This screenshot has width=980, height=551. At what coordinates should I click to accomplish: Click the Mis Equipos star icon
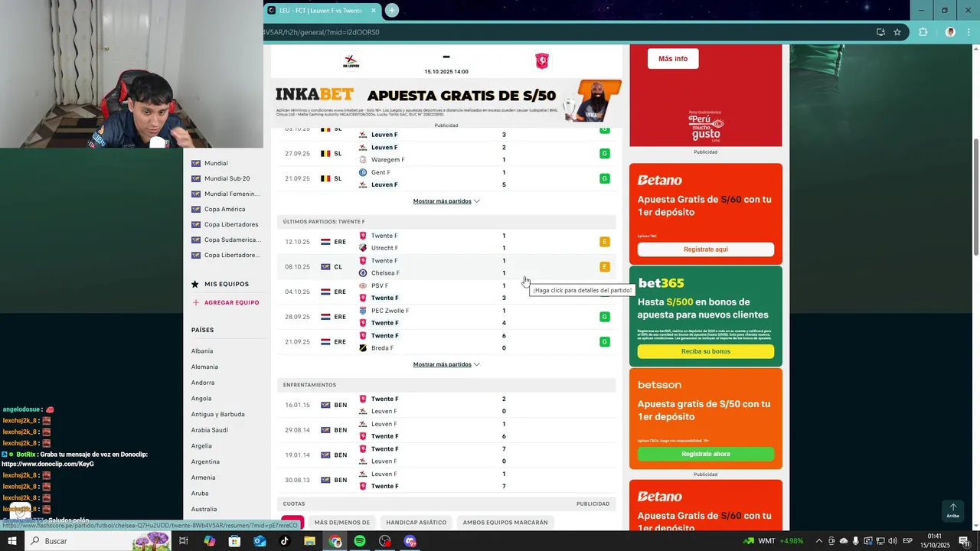tap(195, 284)
